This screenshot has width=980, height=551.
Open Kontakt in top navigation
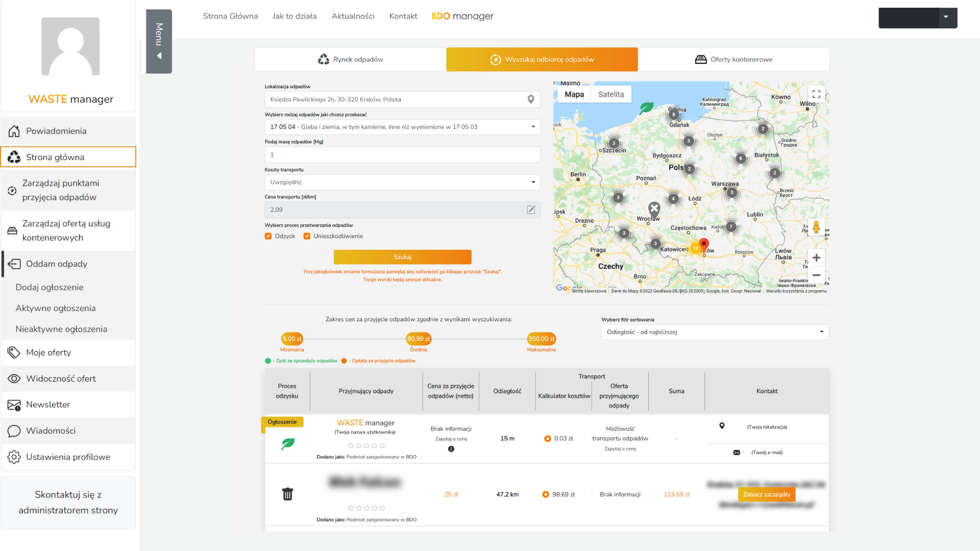(x=403, y=16)
